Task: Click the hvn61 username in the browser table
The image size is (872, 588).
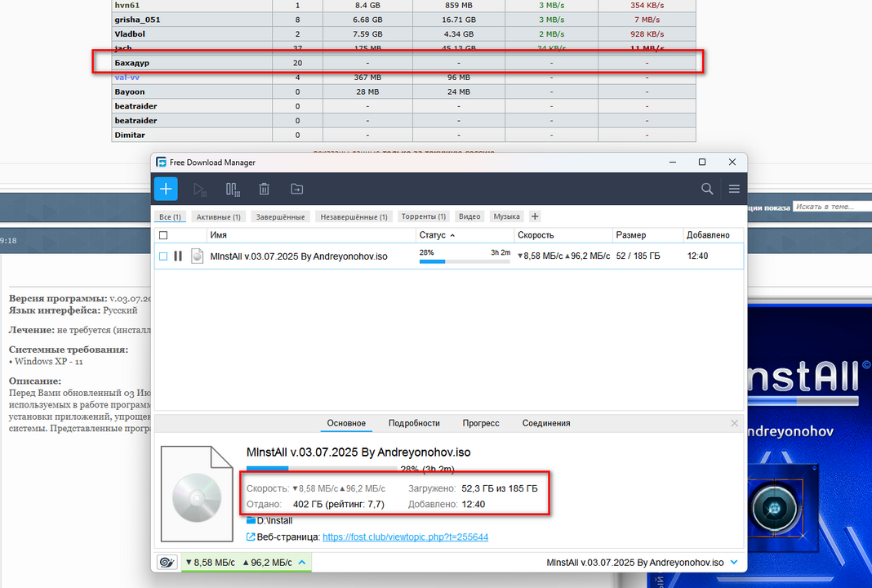Action: [127, 5]
